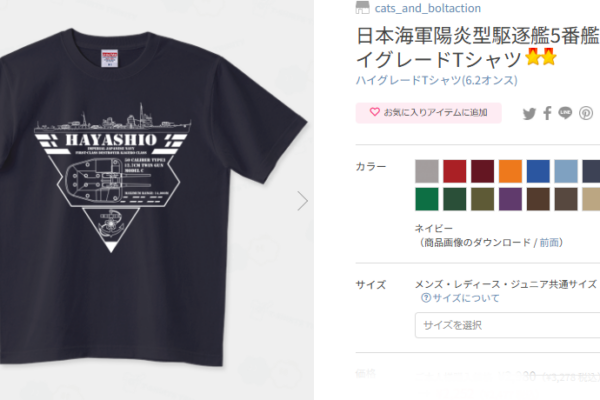Select the red color swatch
Viewport: 600px width, 400px height.
point(455,171)
